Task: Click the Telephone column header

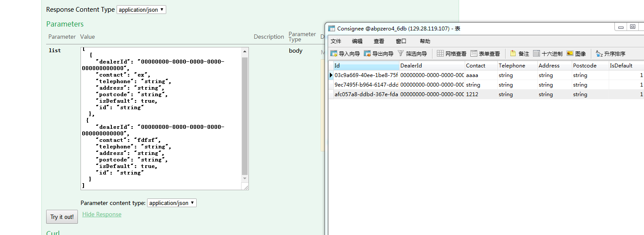Action: click(517, 66)
